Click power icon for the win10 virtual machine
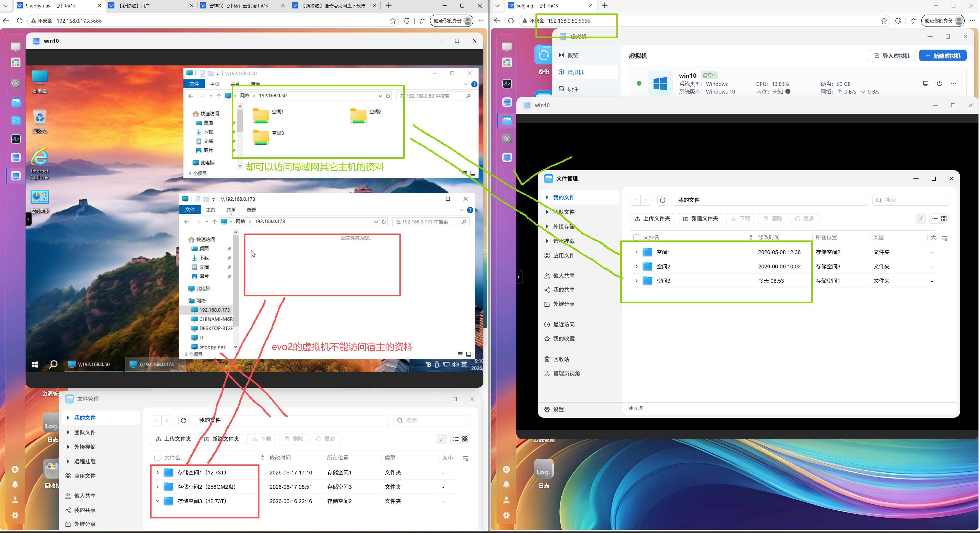 click(939, 83)
